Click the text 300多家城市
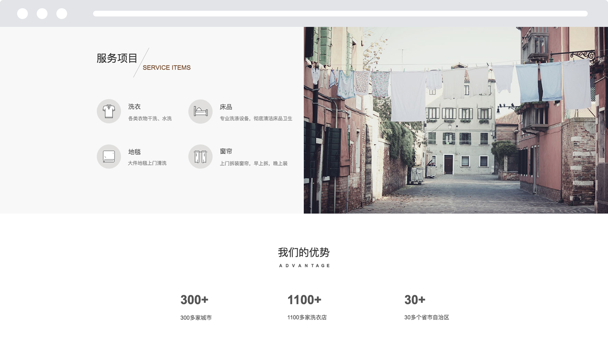 click(196, 317)
